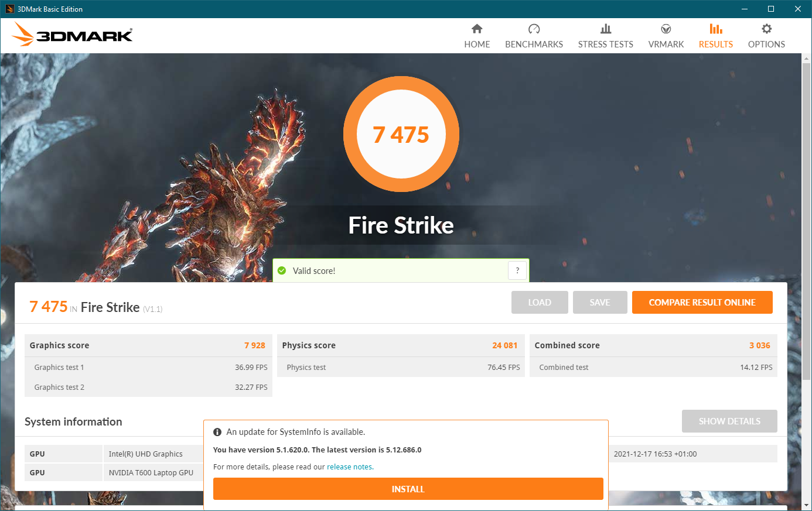Click the 32.27 FPS value
Viewport: 812px width, 511px height.
pyautogui.click(x=251, y=387)
